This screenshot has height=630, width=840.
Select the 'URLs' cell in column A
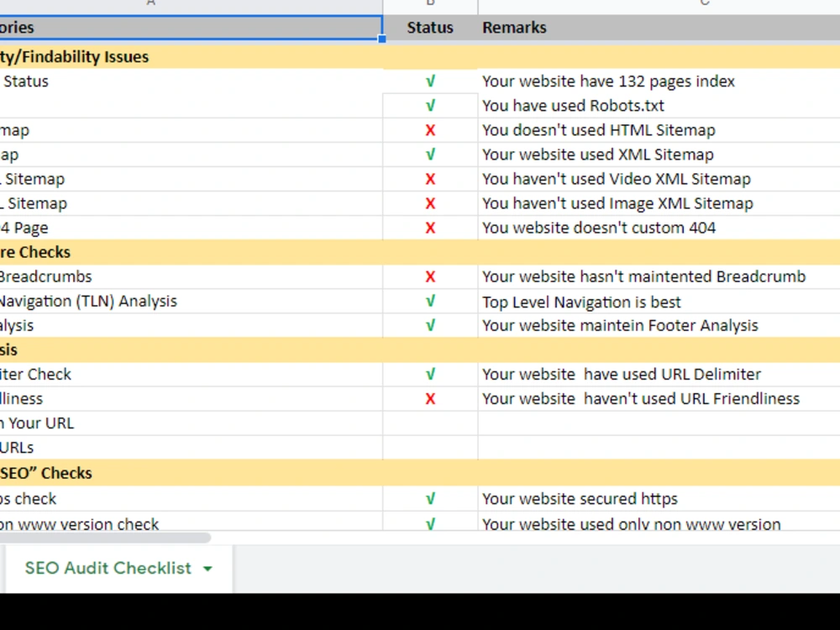point(192,448)
